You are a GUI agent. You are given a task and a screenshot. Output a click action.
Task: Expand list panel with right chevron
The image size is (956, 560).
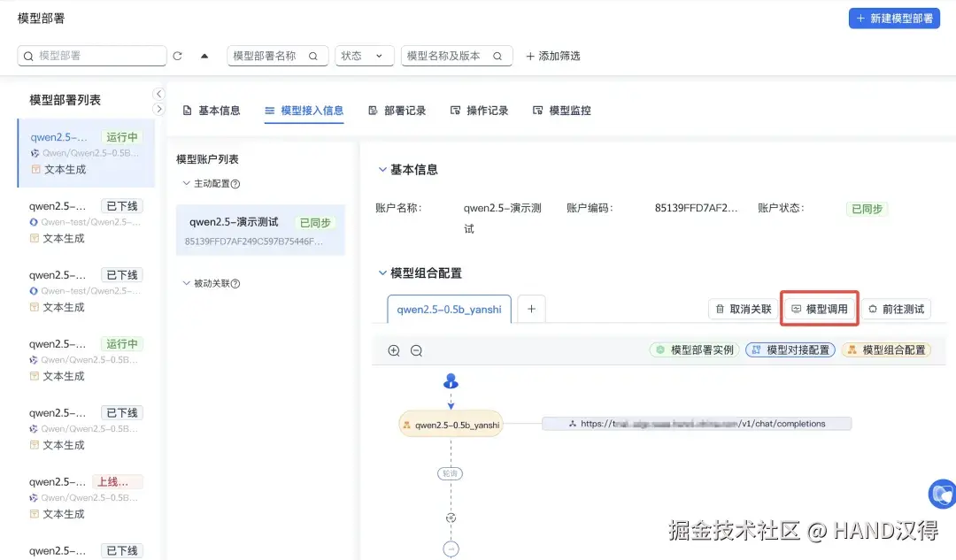[x=158, y=109]
